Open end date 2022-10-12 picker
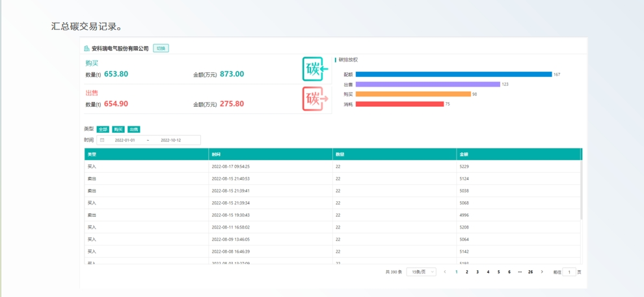The image size is (644, 297). [170, 140]
